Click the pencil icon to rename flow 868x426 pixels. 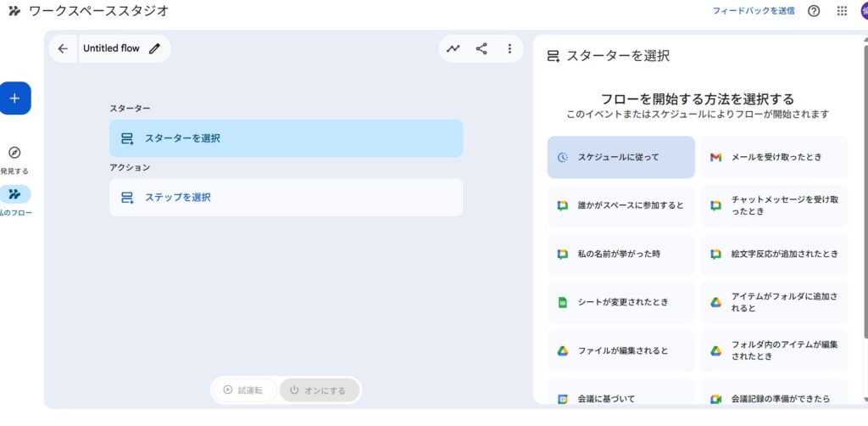(x=154, y=49)
